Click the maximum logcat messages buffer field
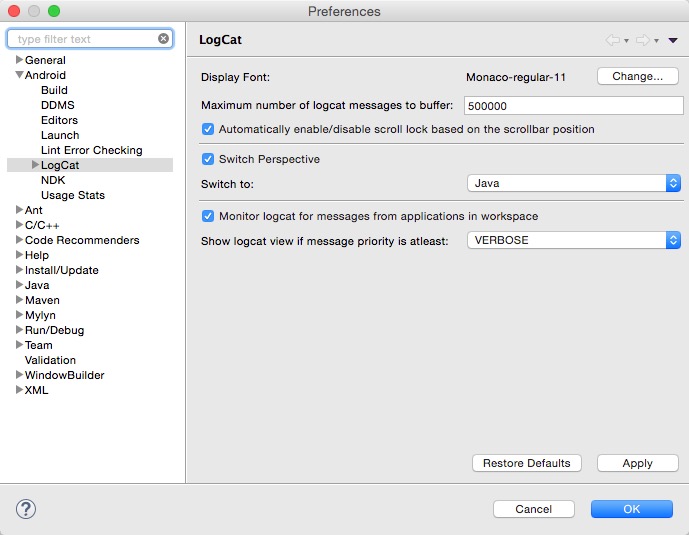Viewport: 689px width, 535px height. (x=572, y=105)
